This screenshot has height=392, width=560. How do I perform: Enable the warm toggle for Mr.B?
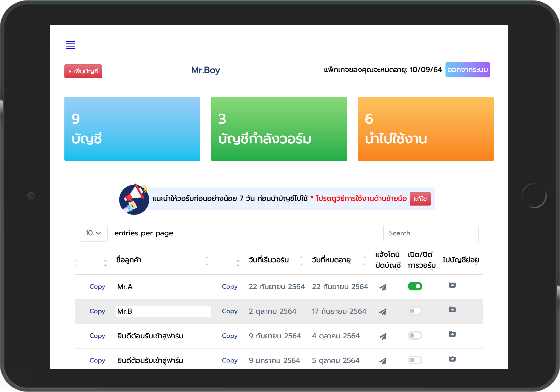click(415, 311)
